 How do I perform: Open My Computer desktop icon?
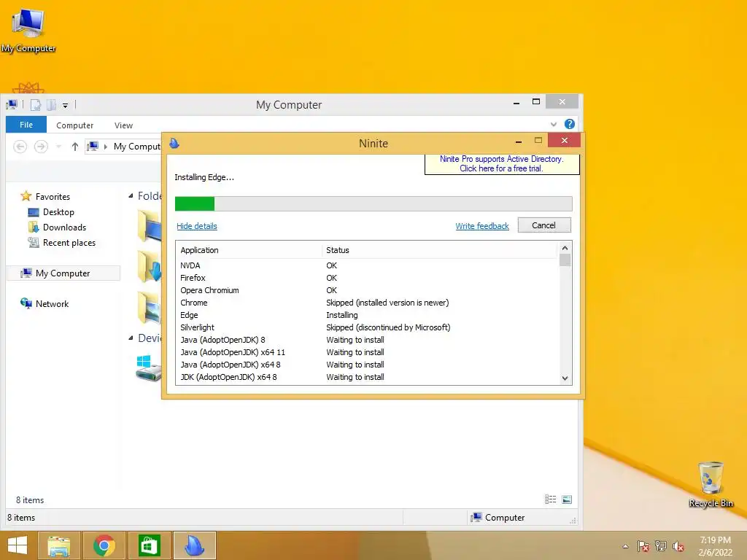pyautogui.click(x=28, y=30)
